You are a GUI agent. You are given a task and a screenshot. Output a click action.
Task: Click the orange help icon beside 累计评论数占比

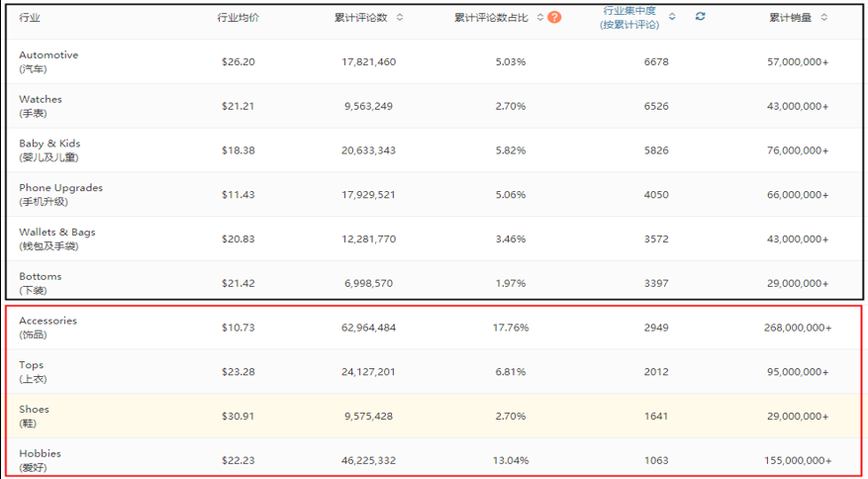(x=554, y=18)
